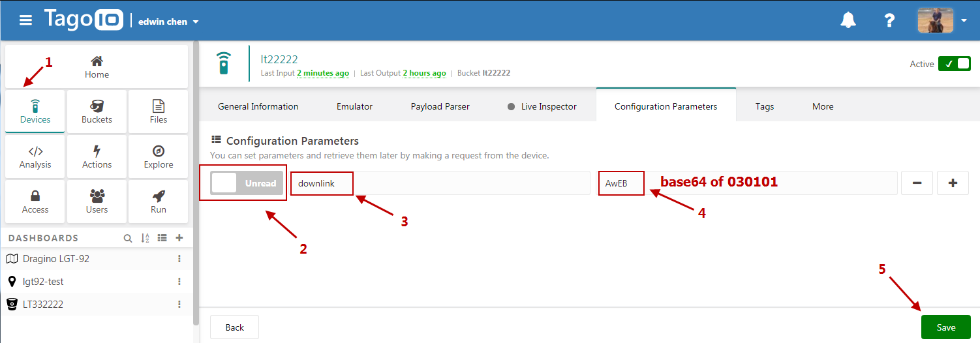
Task: Open the Devices section
Action: pos(35,112)
